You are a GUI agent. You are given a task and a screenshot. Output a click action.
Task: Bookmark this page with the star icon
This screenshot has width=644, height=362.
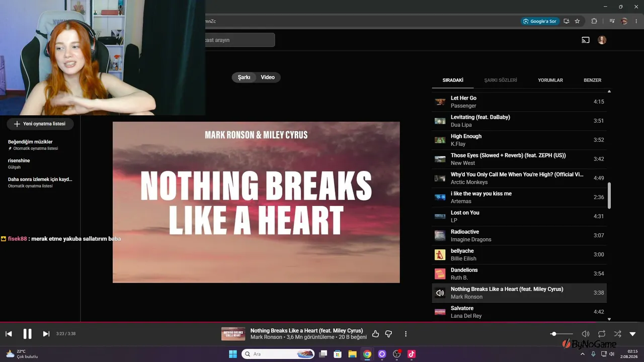(577, 21)
